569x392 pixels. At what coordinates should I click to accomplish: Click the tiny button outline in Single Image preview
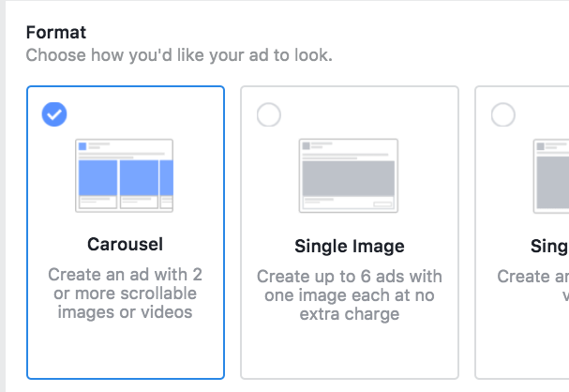[382, 204]
